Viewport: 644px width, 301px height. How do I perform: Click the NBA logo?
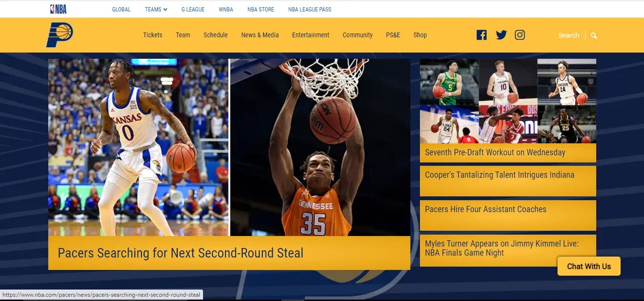pos(57,9)
